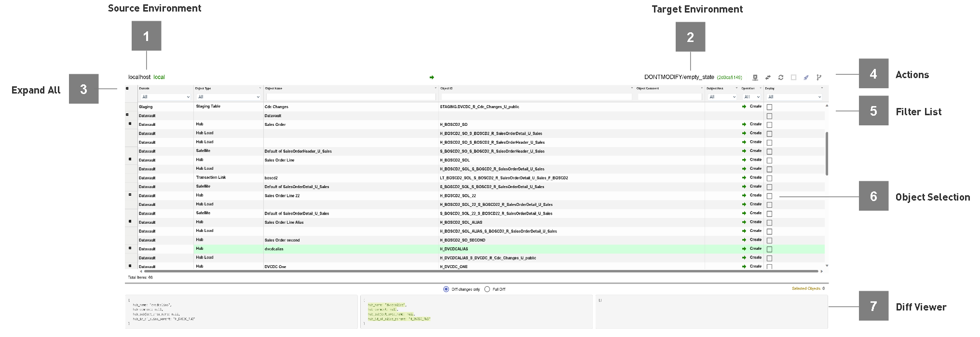Click the Object Name filter input field
The image size is (980, 337).
(x=351, y=97)
